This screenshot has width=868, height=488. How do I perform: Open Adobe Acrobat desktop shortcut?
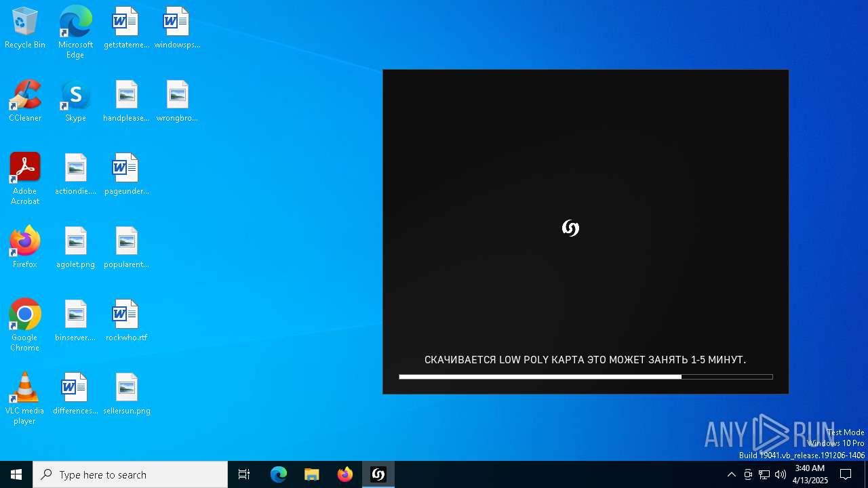(x=25, y=179)
